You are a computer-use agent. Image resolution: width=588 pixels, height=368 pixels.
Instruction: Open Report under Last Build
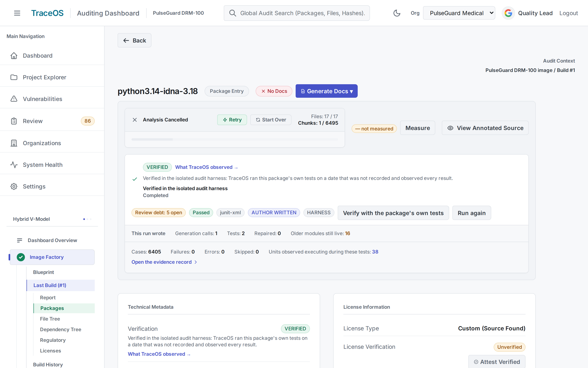(48, 297)
